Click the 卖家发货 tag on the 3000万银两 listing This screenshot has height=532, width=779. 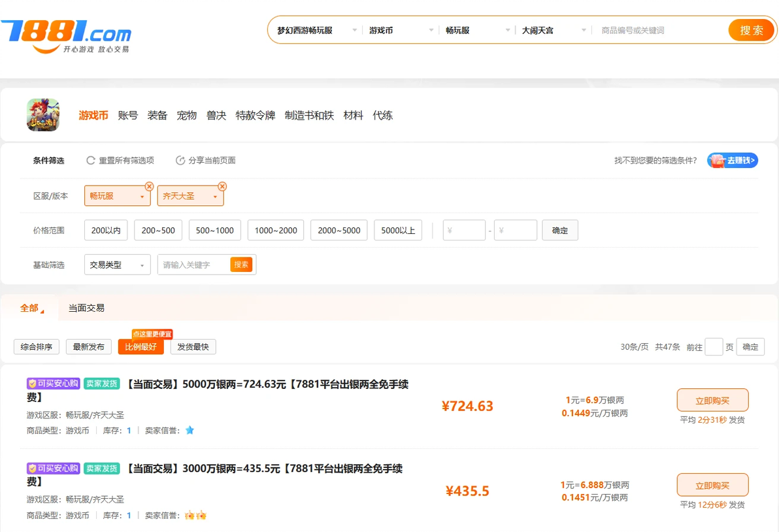point(102,469)
